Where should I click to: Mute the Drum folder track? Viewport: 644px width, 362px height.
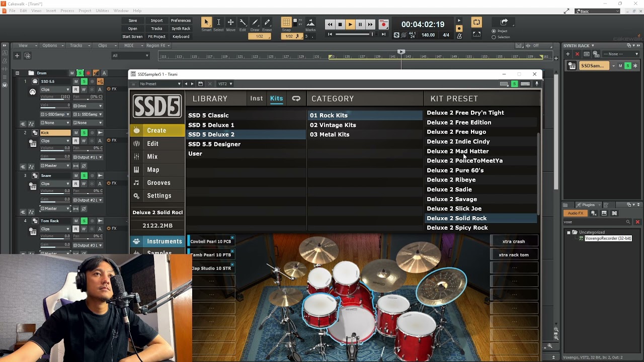[72, 73]
